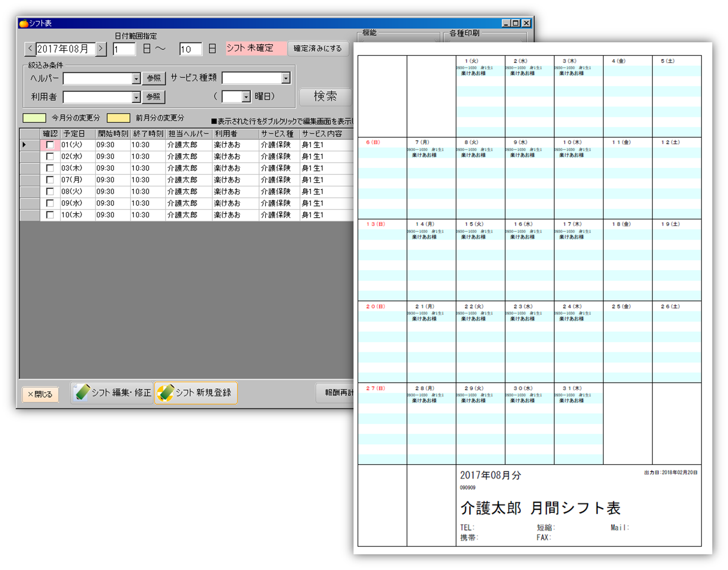Click the 09:30 start time in the 08(火) row
The height and width of the screenshot is (570, 728).
(x=113, y=191)
